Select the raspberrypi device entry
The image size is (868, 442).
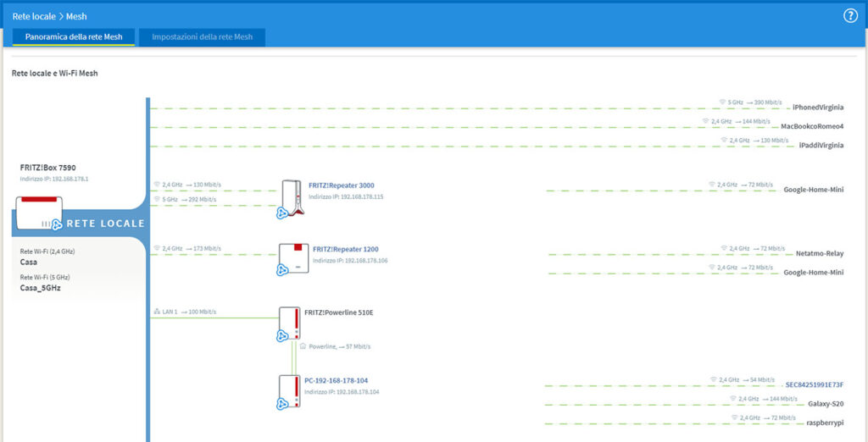822,421
